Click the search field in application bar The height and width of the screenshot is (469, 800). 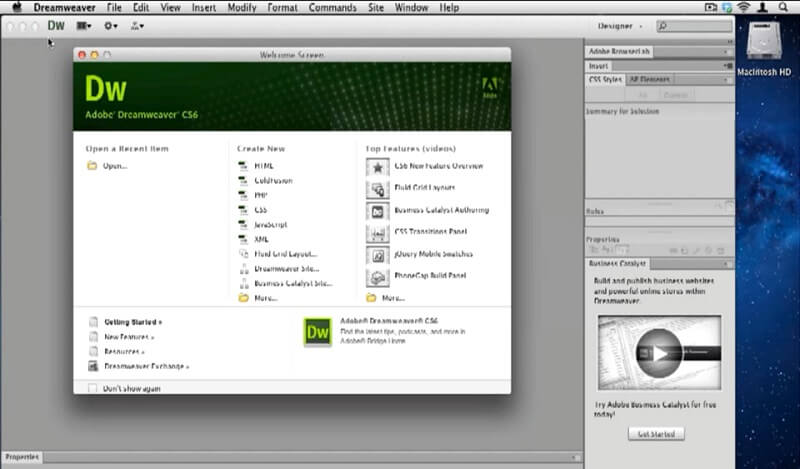point(694,26)
